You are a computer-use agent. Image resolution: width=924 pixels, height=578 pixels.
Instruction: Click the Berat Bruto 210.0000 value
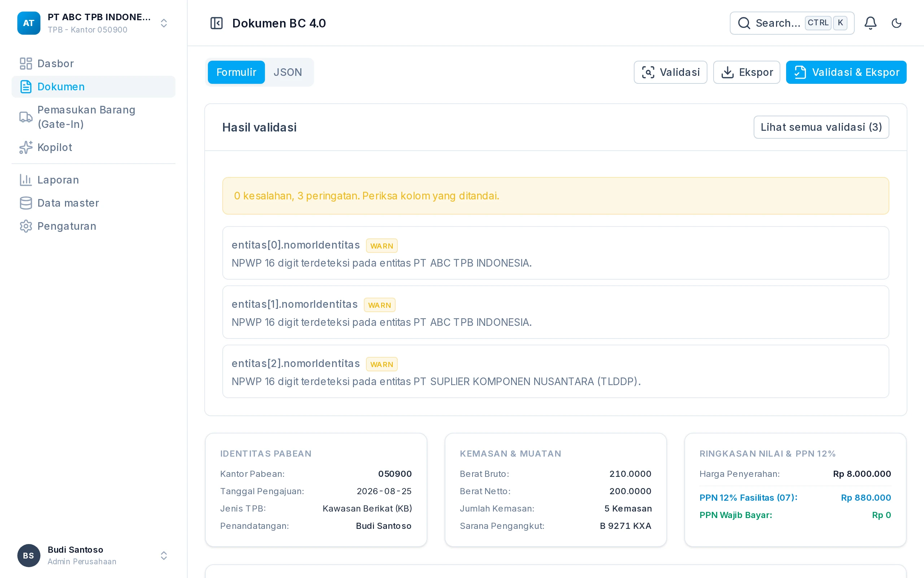tap(631, 474)
